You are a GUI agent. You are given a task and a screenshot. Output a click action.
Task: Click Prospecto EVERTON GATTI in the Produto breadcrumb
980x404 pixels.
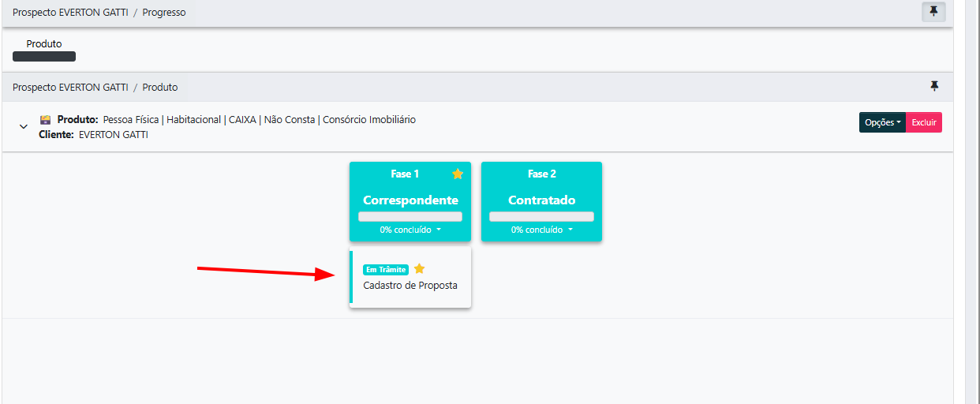click(70, 87)
